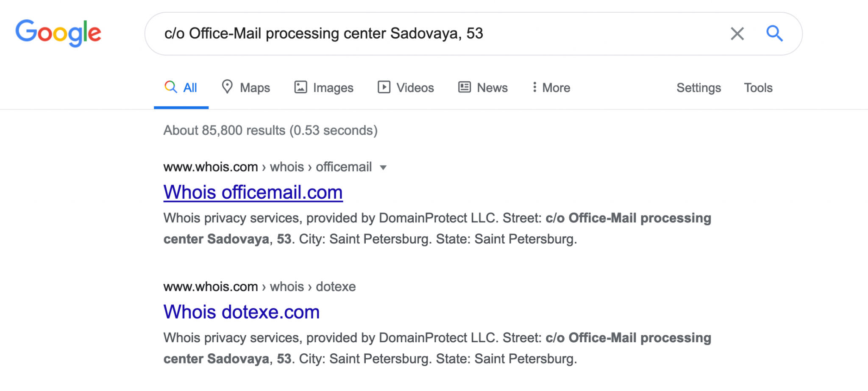
Task: Switch to the News tab
Action: 483,88
